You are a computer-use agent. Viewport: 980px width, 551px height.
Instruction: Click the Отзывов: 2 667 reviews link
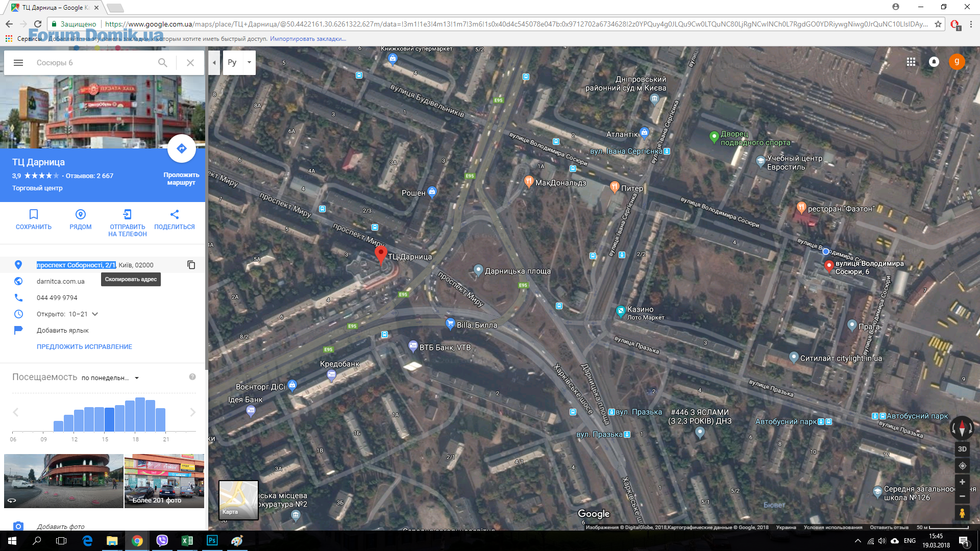pos(89,176)
